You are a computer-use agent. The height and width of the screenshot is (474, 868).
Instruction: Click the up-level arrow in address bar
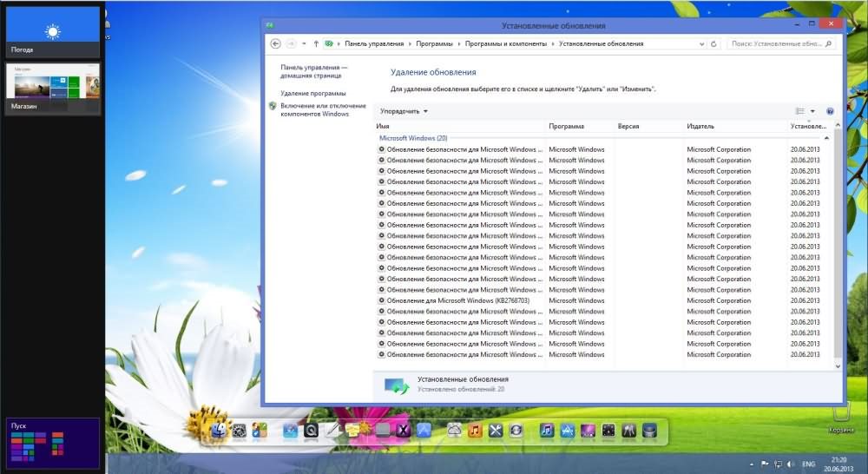click(316, 43)
